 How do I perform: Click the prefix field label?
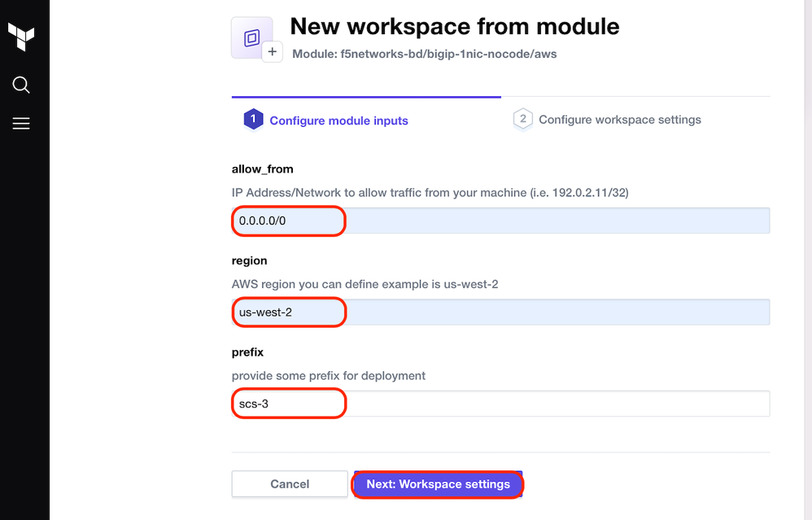click(x=247, y=352)
